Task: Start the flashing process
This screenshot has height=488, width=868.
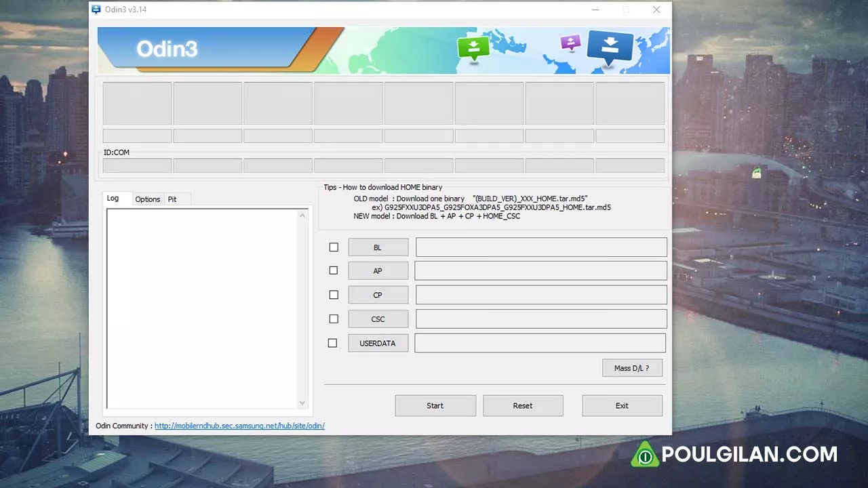Action: click(x=435, y=405)
